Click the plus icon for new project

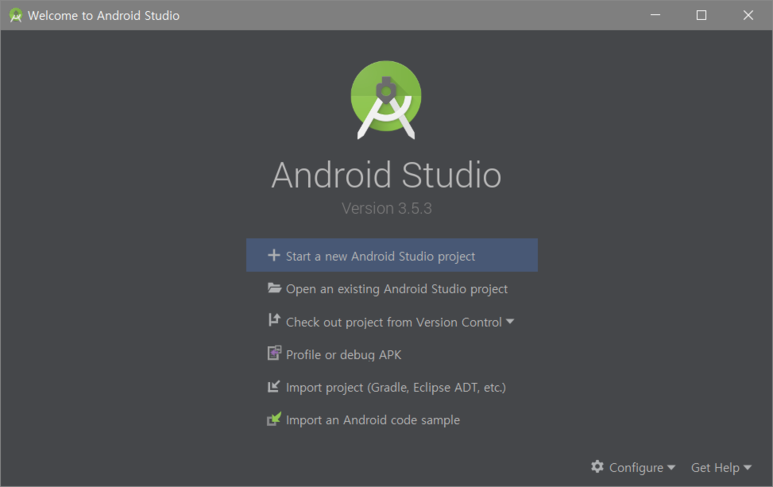(274, 255)
